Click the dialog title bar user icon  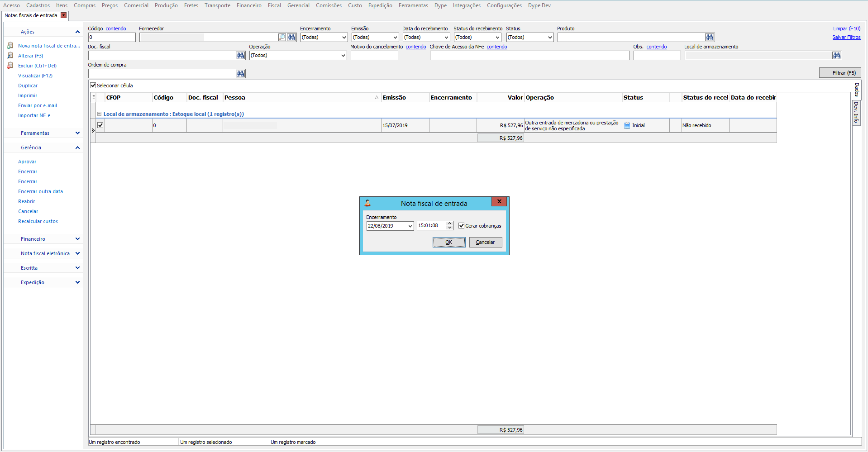(367, 203)
